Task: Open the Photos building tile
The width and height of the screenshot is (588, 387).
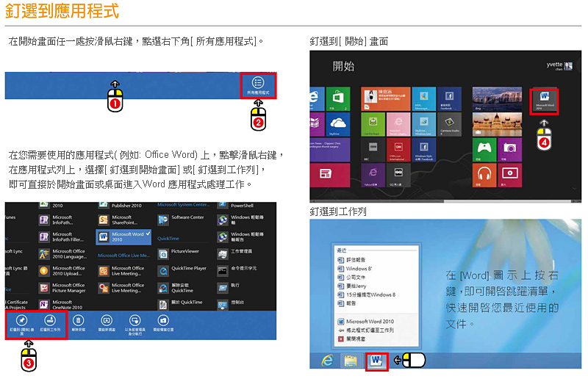Action: [497, 124]
